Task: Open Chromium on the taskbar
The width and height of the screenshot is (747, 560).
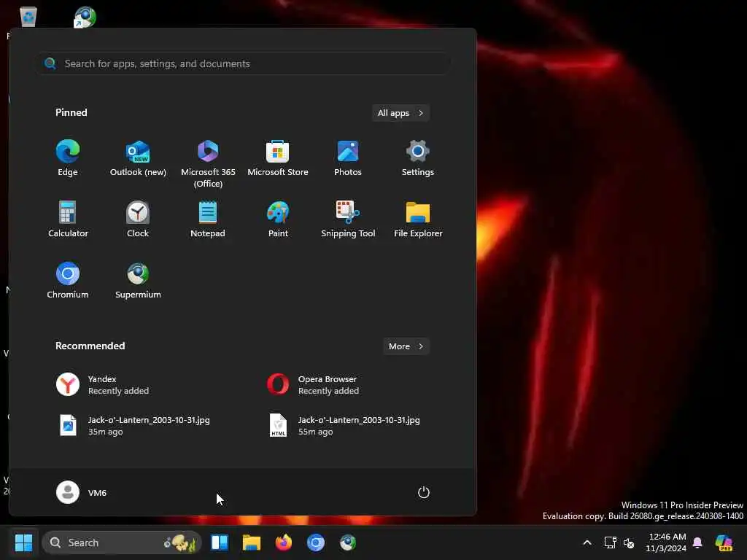Action: (315, 542)
